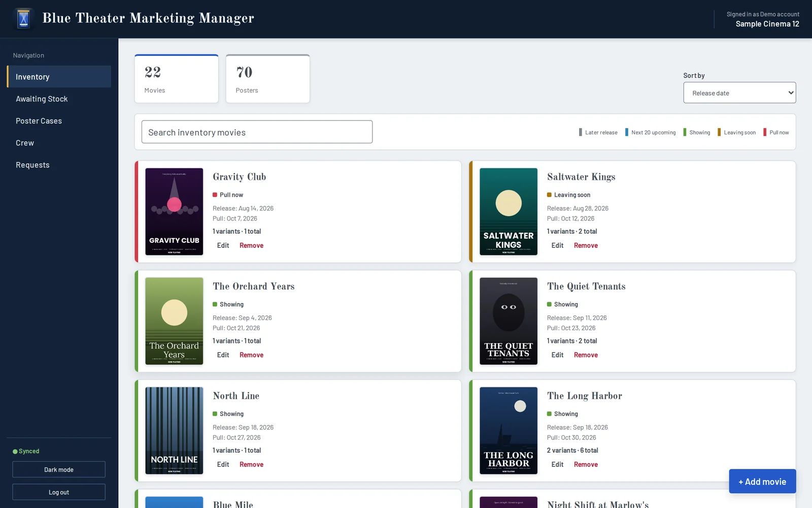Click the Synced status indicator
Image resolution: width=812 pixels, height=508 pixels.
coord(26,451)
